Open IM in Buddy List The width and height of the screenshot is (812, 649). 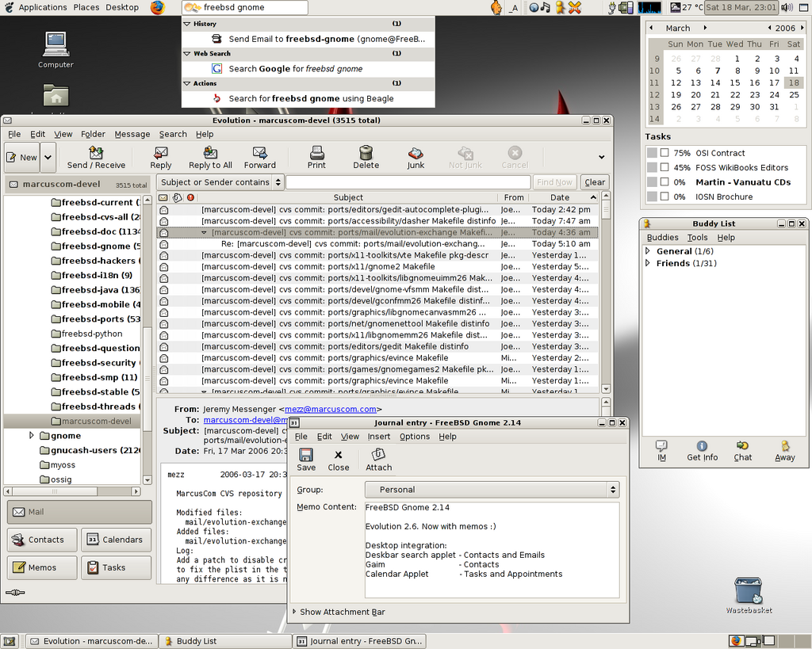point(661,451)
